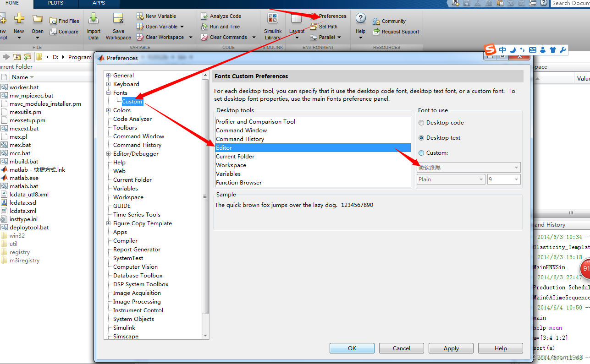This screenshot has height=364, width=590.
Task: Switch to the APPS tab
Action: click(99, 3)
